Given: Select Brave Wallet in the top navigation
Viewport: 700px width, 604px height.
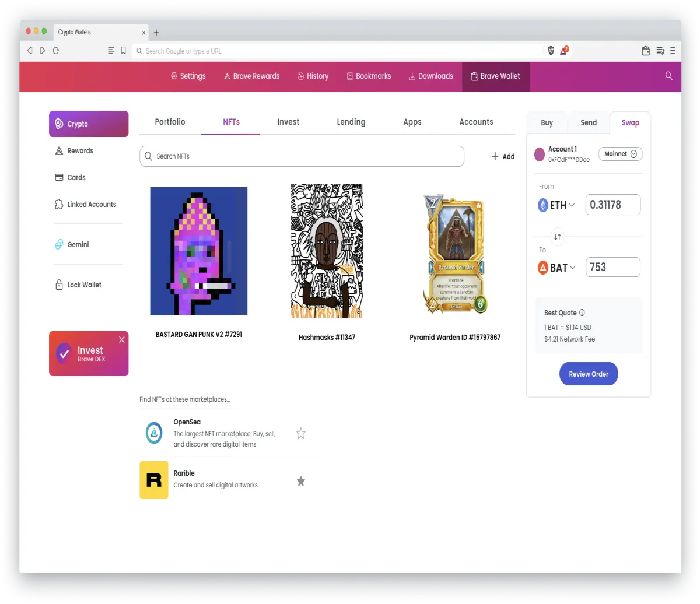Looking at the screenshot, I should [x=496, y=76].
